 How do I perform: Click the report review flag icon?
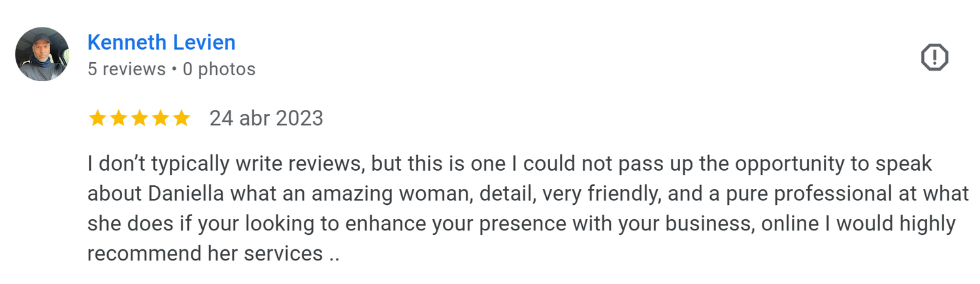pos(934,58)
